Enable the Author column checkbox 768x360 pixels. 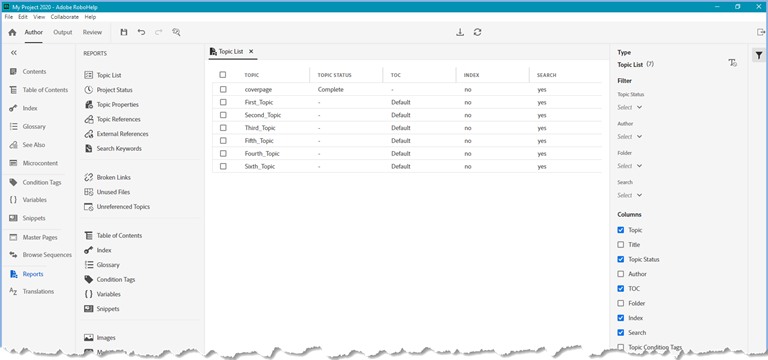621,274
